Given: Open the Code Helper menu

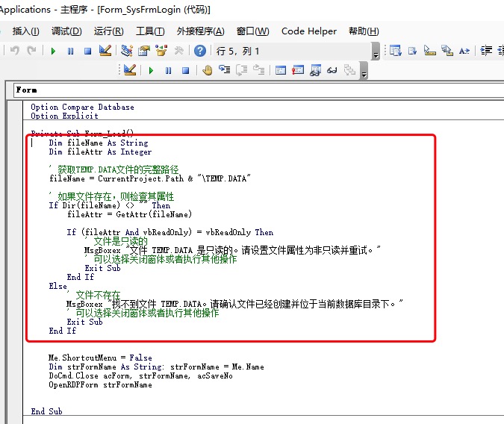Looking at the screenshot, I should coord(309,31).
